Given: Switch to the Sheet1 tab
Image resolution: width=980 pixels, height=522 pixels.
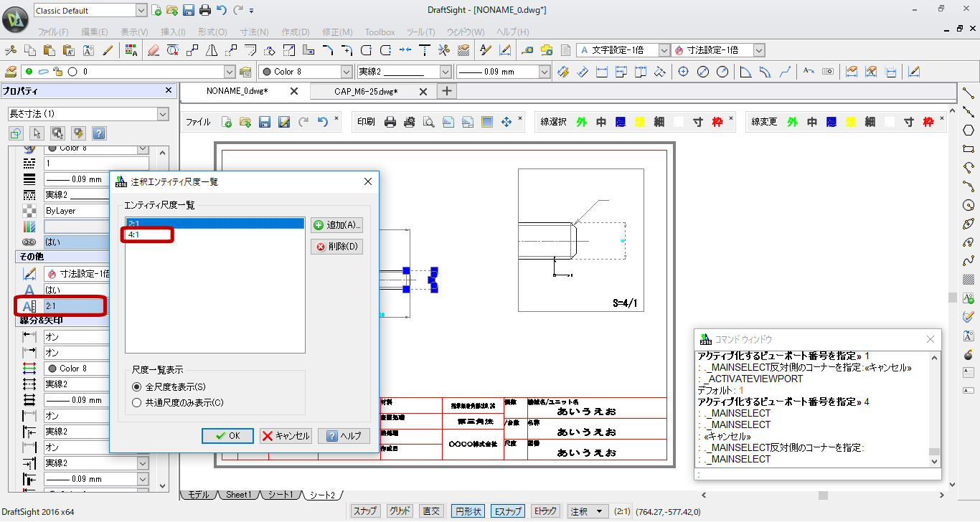Looking at the screenshot, I should point(238,495).
